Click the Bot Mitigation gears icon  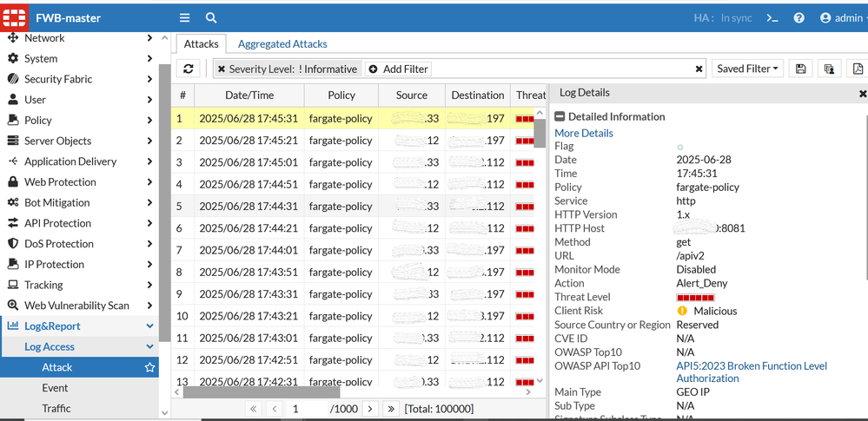[x=13, y=202]
